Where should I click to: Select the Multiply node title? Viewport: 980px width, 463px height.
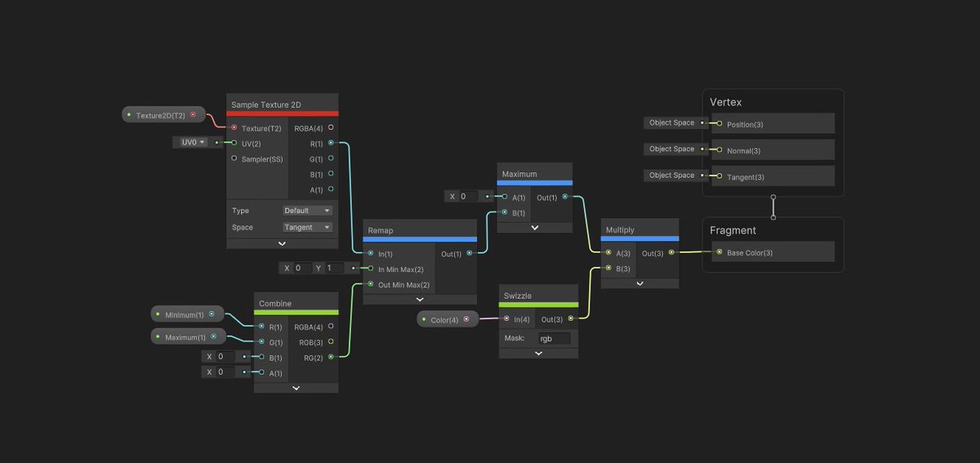620,230
